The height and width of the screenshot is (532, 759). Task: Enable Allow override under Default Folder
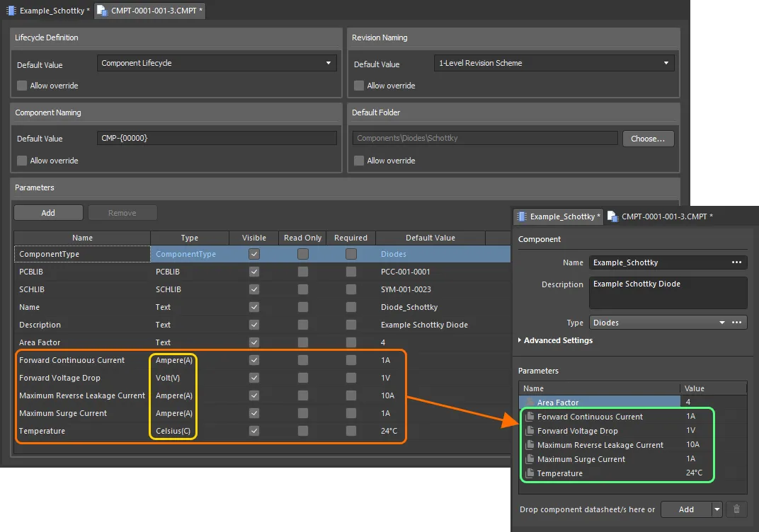point(358,161)
